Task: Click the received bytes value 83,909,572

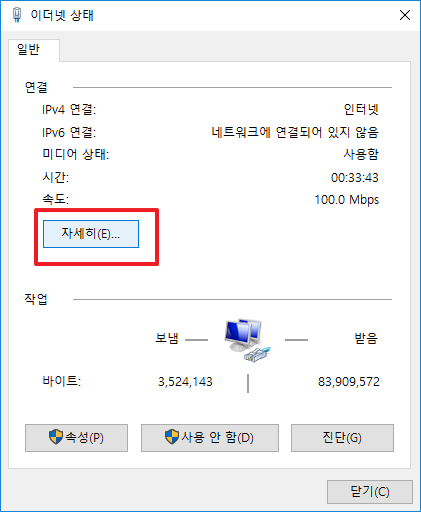Action: point(349,382)
